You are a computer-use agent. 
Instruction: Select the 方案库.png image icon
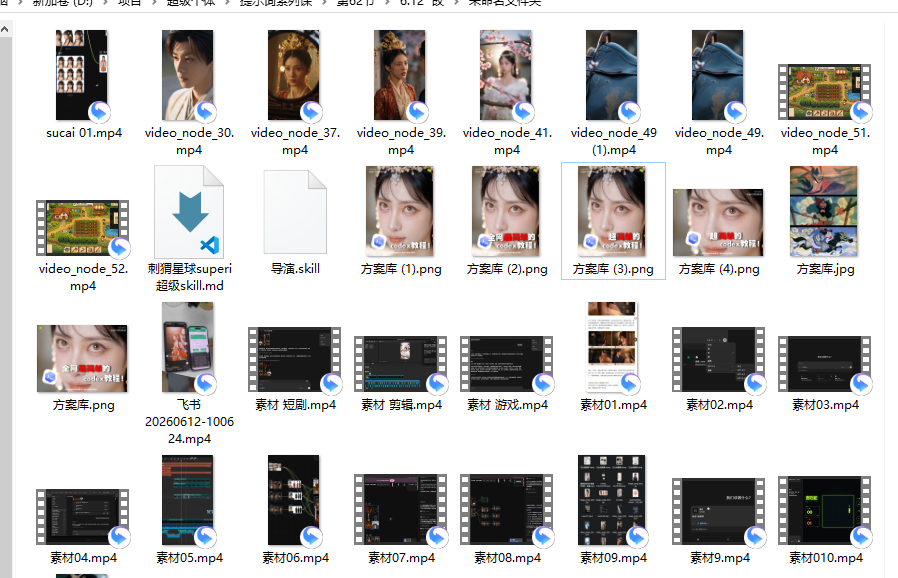pos(82,359)
